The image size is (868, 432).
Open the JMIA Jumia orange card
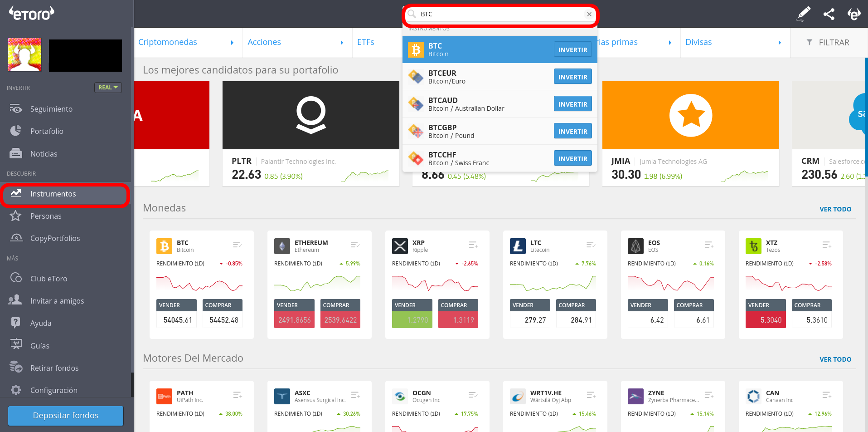point(691,115)
